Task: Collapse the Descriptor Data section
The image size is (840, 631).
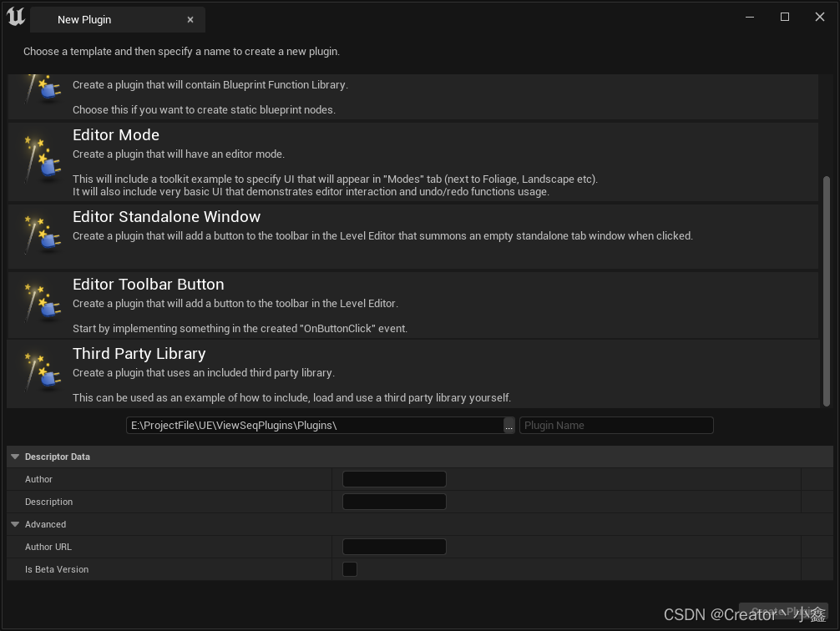Action: (15, 457)
